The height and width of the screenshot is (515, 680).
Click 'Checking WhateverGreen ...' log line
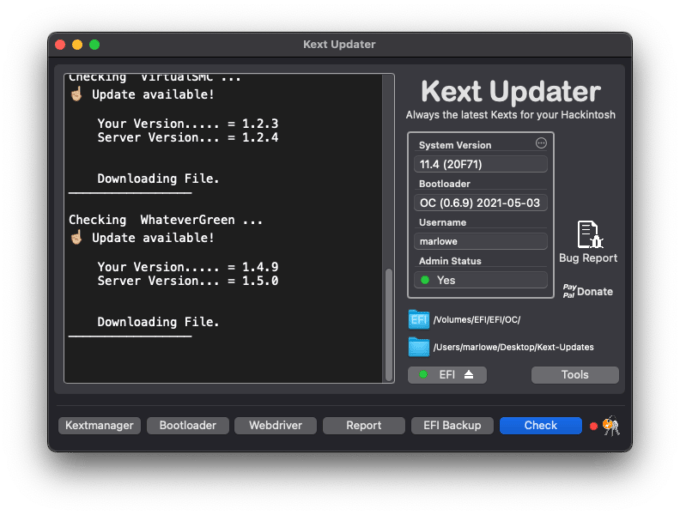[166, 220]
